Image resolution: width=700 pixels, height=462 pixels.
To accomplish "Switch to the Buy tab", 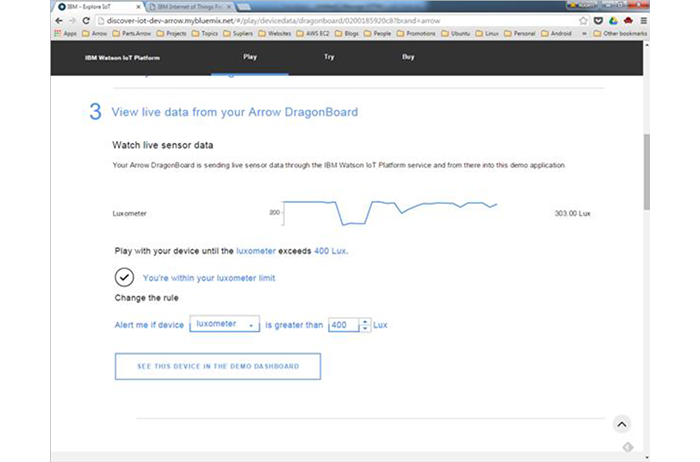I will coord(408,57).
